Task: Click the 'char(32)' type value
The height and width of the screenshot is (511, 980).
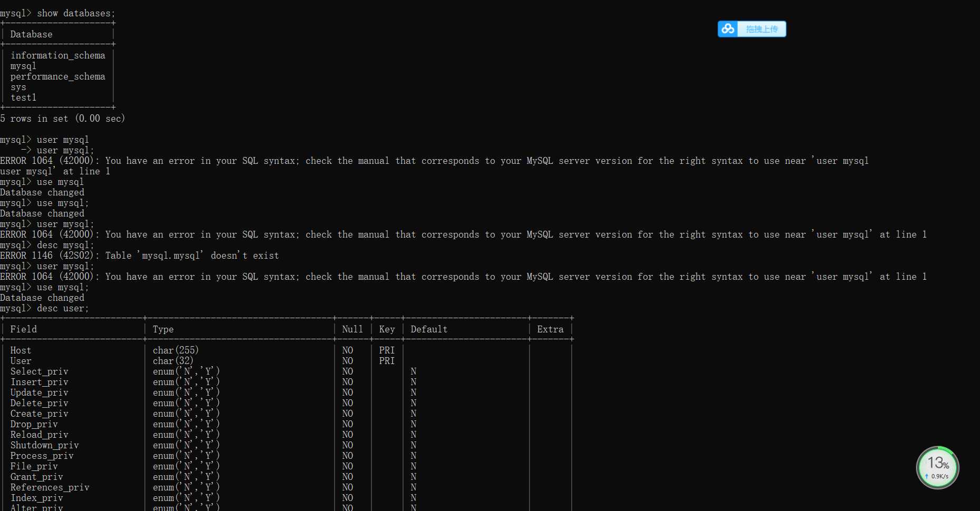Action: [173, 361]
